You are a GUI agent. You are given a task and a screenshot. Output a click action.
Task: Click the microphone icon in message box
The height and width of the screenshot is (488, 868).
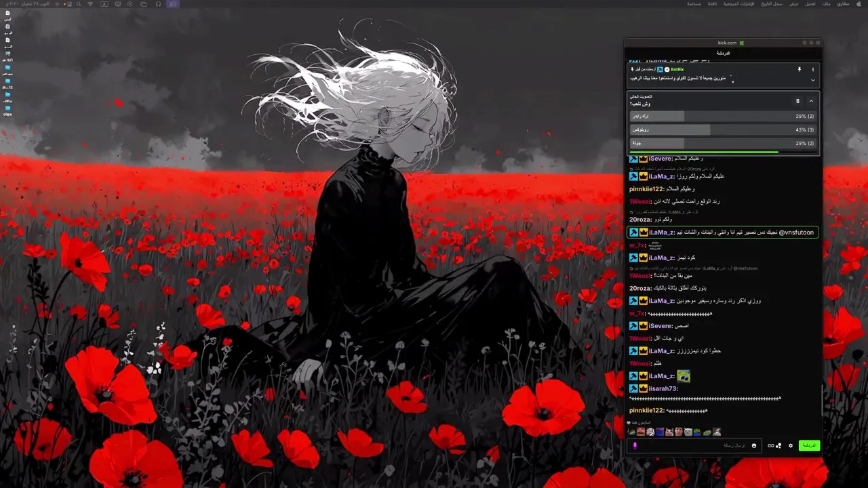click(x=635, y=445)
